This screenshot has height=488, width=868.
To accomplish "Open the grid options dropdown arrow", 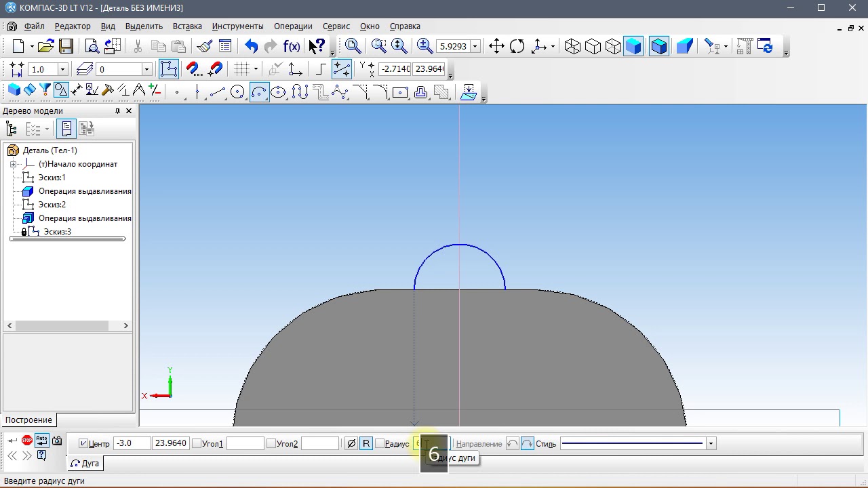I will coord(256,69).
